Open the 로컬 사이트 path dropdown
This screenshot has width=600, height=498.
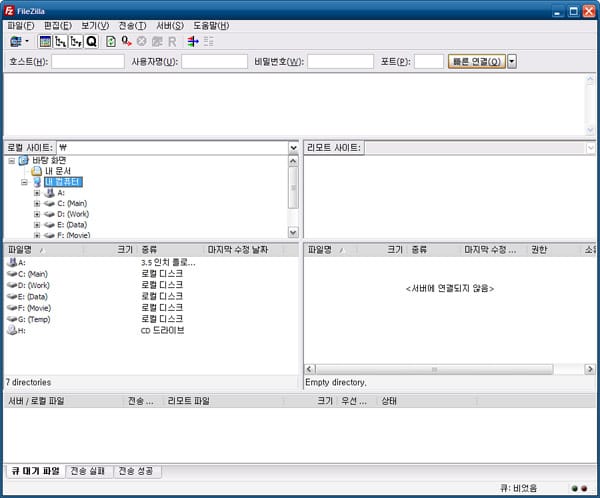(293, 148)
